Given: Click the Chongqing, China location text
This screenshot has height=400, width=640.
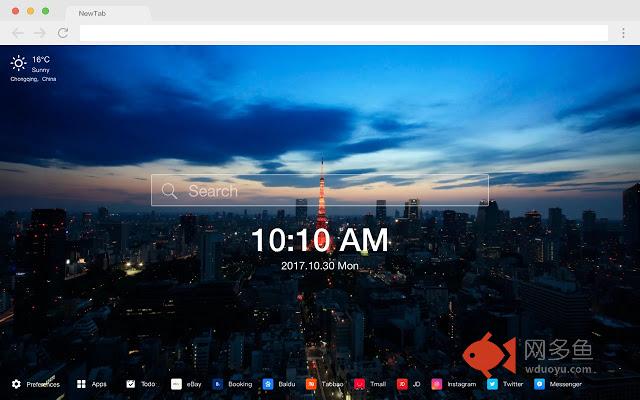Looking at the screenshot, I should coord(33,79).
